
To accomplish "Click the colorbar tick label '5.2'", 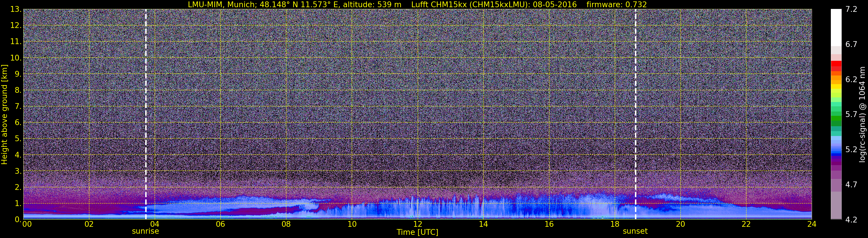I will tap(851, 150).
